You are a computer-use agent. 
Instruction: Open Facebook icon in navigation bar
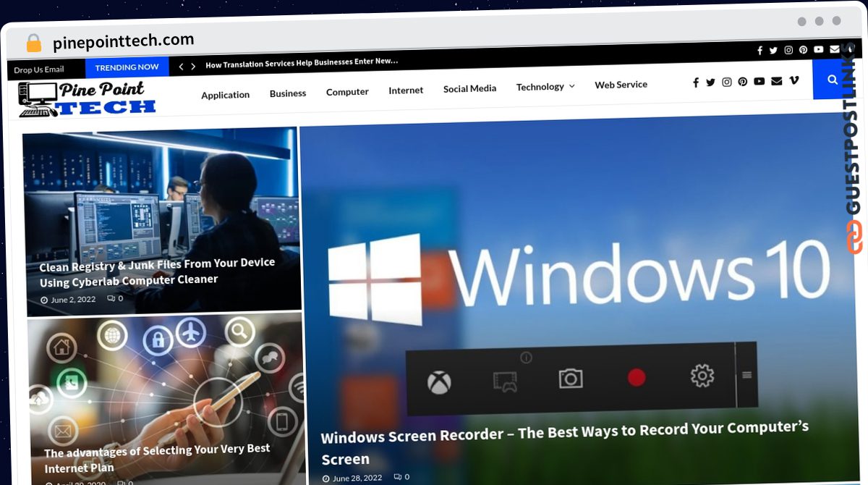[696, 83]
